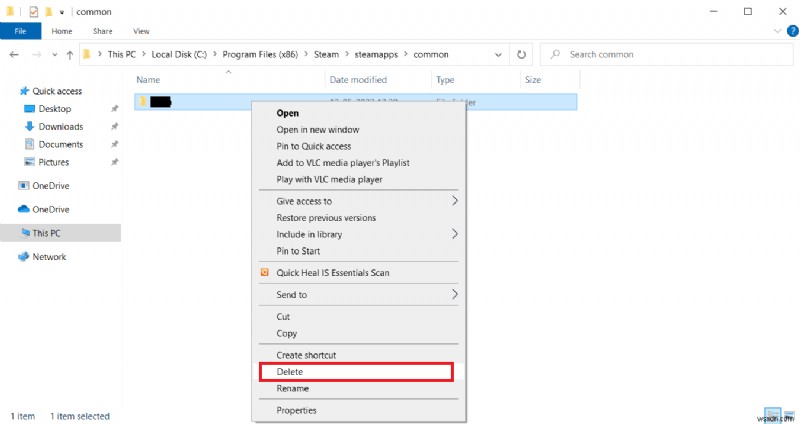Choose Pin to Quick access

313,146
